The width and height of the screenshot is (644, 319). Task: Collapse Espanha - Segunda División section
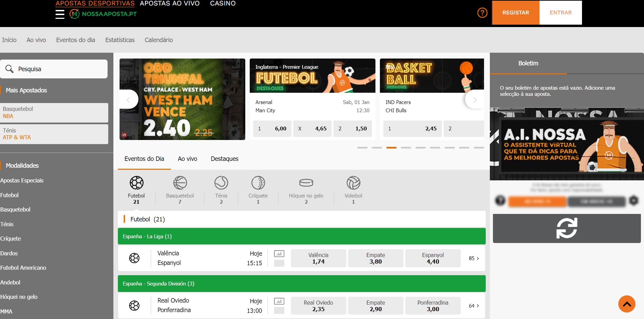(x=301, y=283)
